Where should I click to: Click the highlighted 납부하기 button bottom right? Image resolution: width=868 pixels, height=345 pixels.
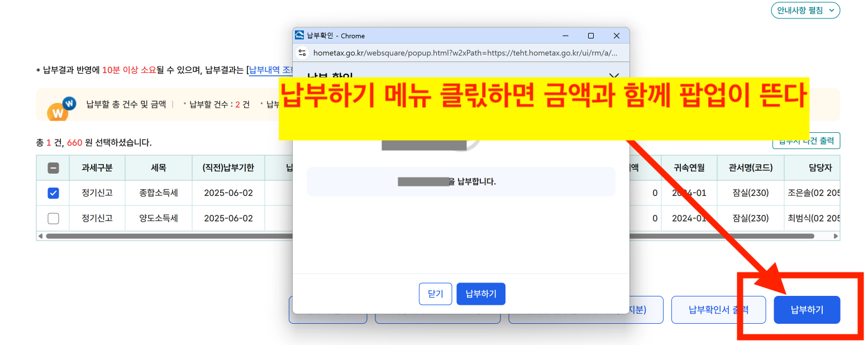point(807,309)
